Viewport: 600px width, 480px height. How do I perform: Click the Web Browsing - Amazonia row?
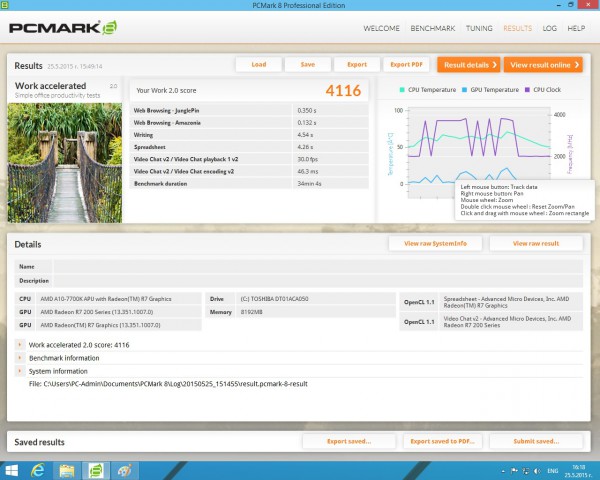click(249, 122)
